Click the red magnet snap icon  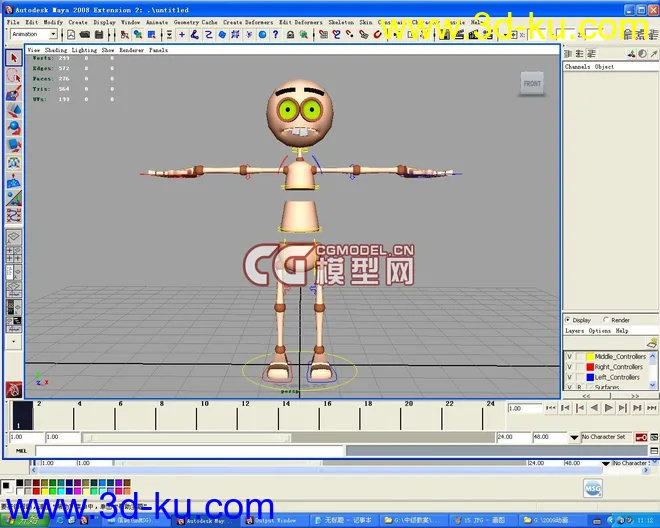378,35
